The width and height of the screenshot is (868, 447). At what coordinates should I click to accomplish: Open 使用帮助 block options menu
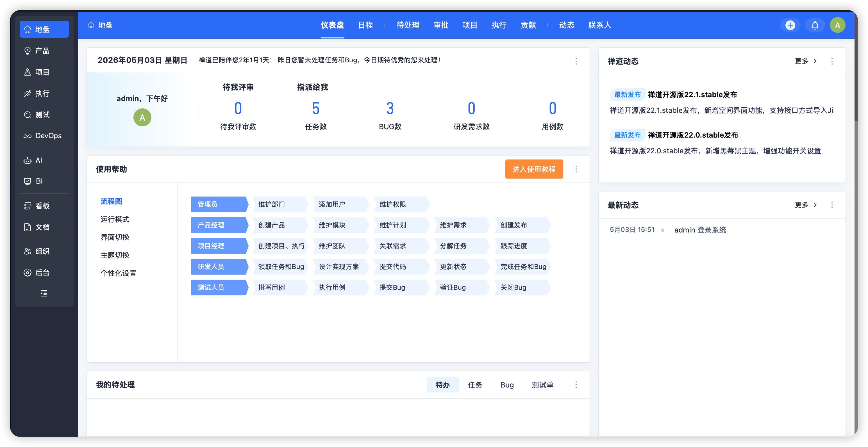[x=576, y=169]
